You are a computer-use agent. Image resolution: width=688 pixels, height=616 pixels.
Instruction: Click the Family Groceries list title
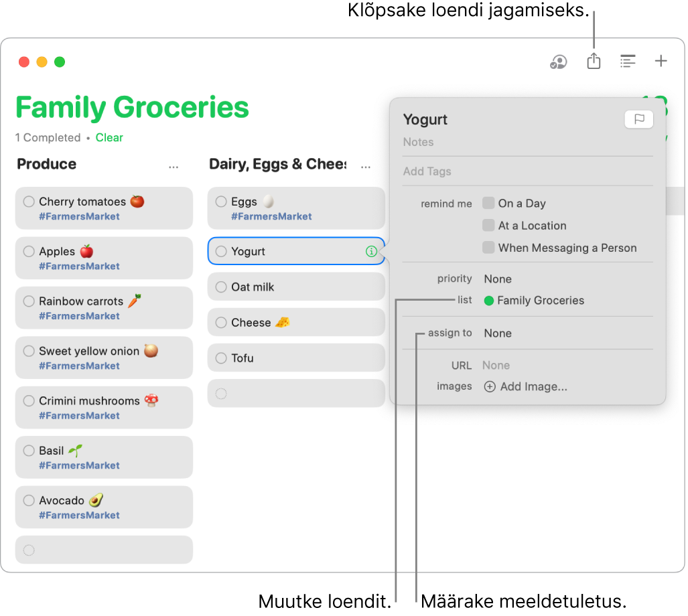[131, 107]
